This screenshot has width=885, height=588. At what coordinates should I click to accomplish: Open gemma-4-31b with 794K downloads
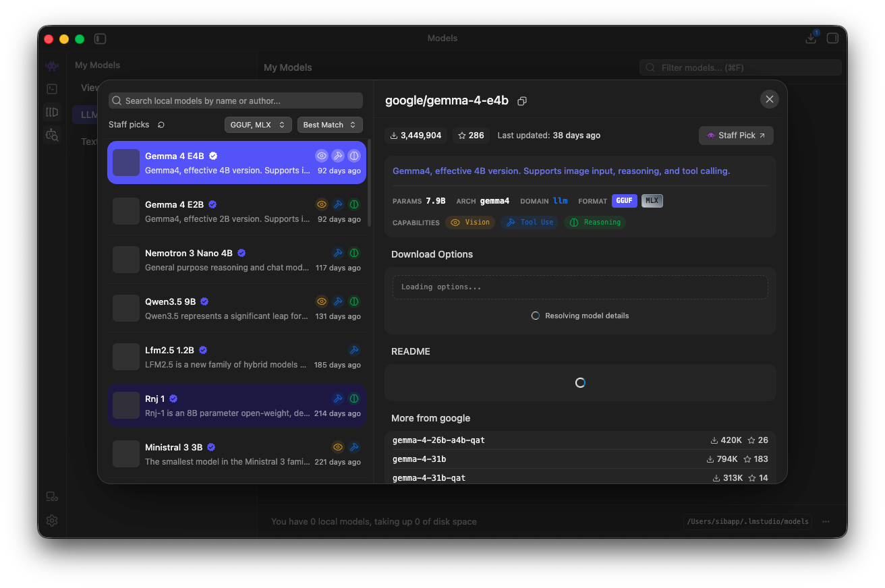coord(580,459)
